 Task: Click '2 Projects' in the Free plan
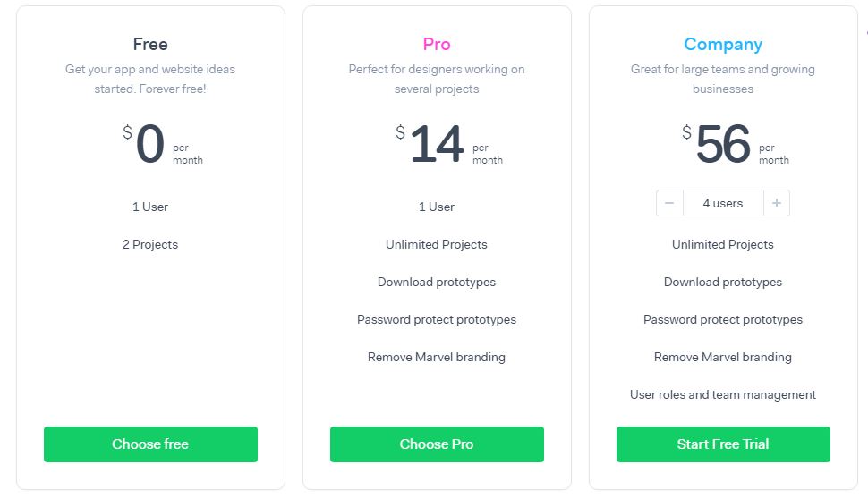(150, 244)
